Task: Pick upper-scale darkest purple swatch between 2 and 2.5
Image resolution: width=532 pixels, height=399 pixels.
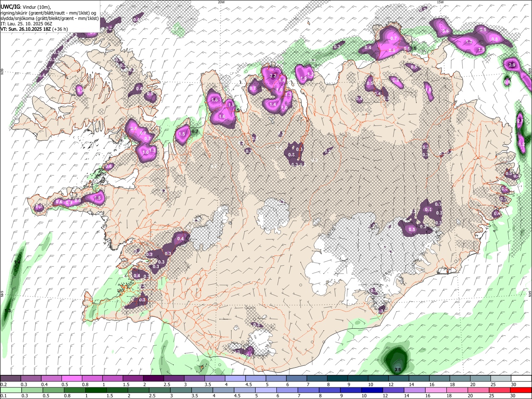Action: [153, 379]
